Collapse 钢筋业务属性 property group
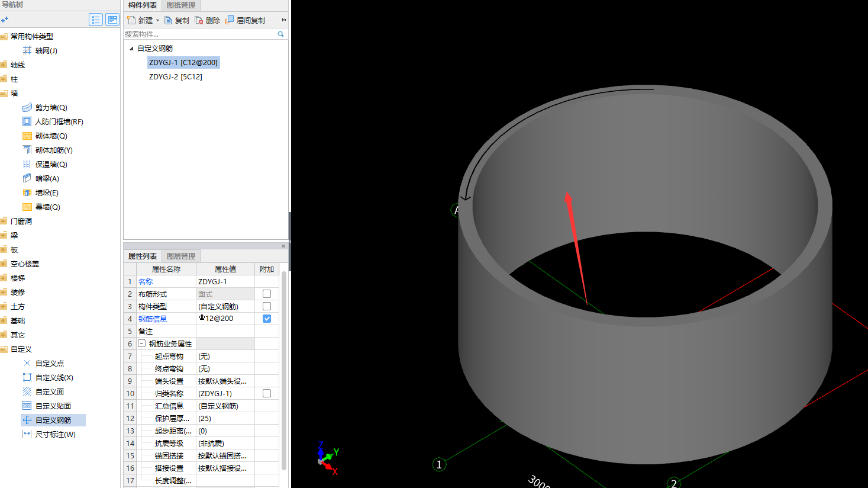This screenshot has width=868, height=488. pyautogui.click(x=142, y=343)
